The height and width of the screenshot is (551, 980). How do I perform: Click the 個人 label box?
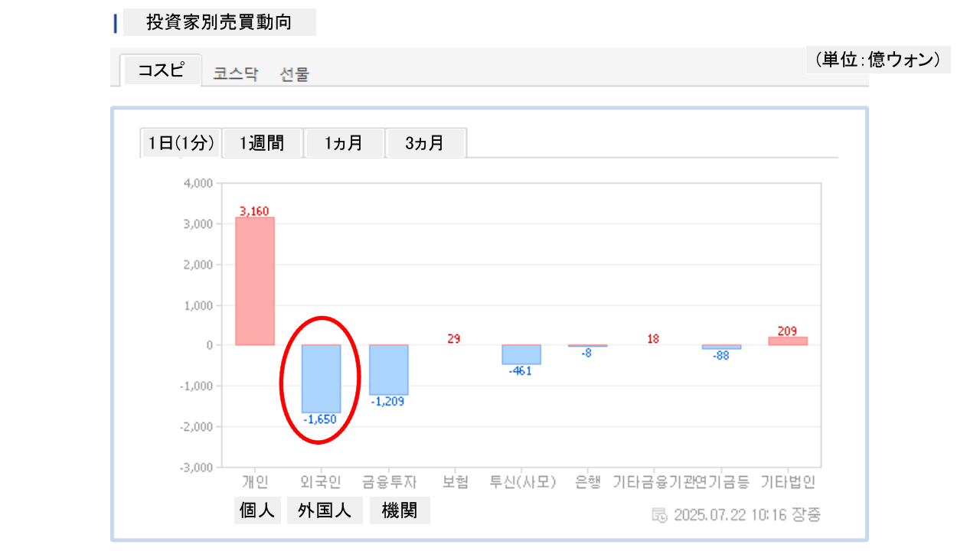[x=257, y=510]
